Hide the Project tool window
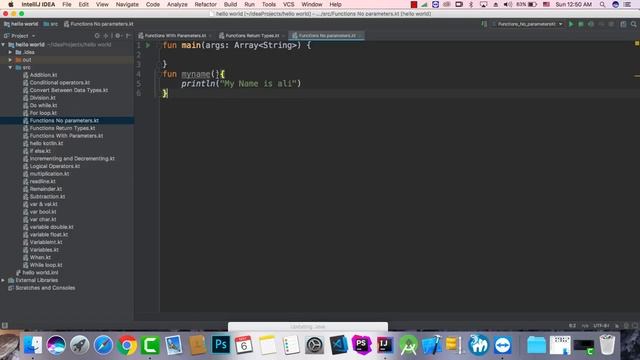This screenshot has height=360, width=640. [x=128, y=36]
